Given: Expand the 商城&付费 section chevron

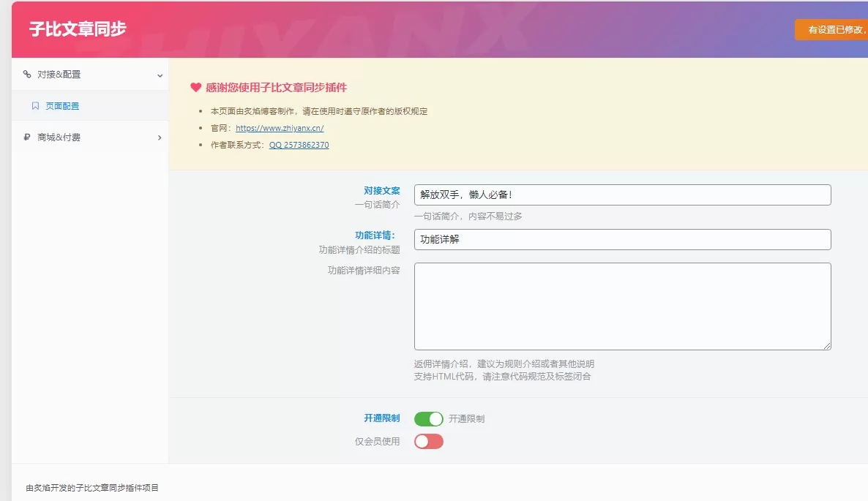Looking at the screenshot, I should click(x=160, y=138).
